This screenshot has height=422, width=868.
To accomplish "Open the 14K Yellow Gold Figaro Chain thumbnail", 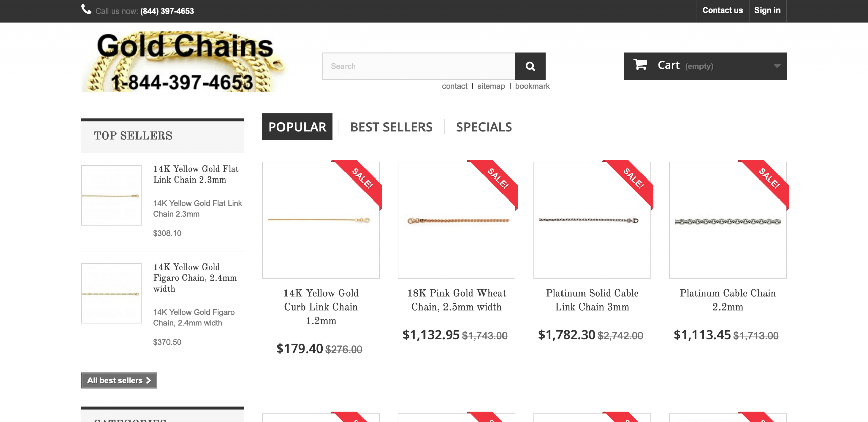I will click(111, 293).
